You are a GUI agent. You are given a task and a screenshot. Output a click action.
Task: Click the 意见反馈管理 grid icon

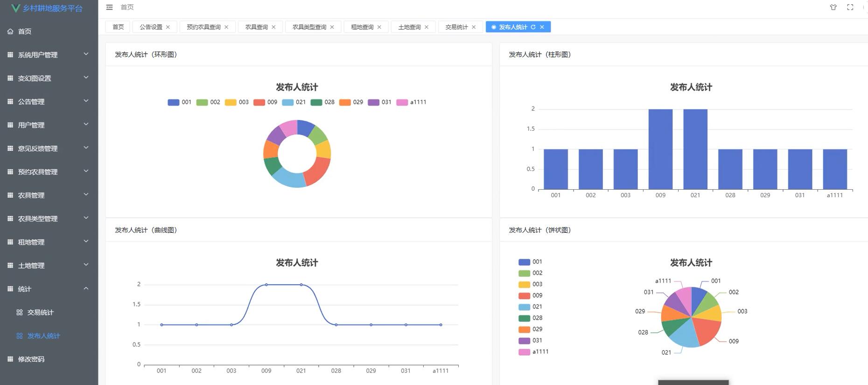point(10,148)
